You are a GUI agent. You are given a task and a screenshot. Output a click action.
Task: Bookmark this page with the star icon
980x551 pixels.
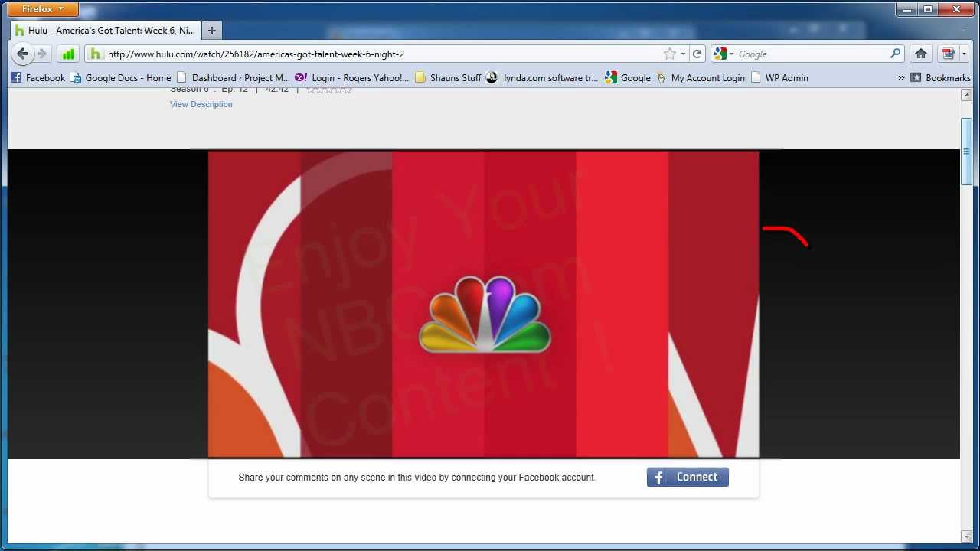[x=670, y=54]
